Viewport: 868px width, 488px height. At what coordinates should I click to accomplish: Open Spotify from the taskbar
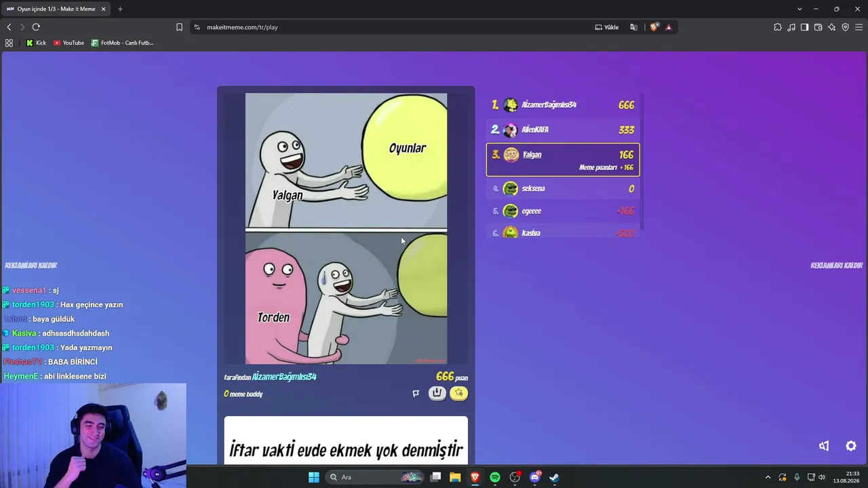[x=495, y=477]
